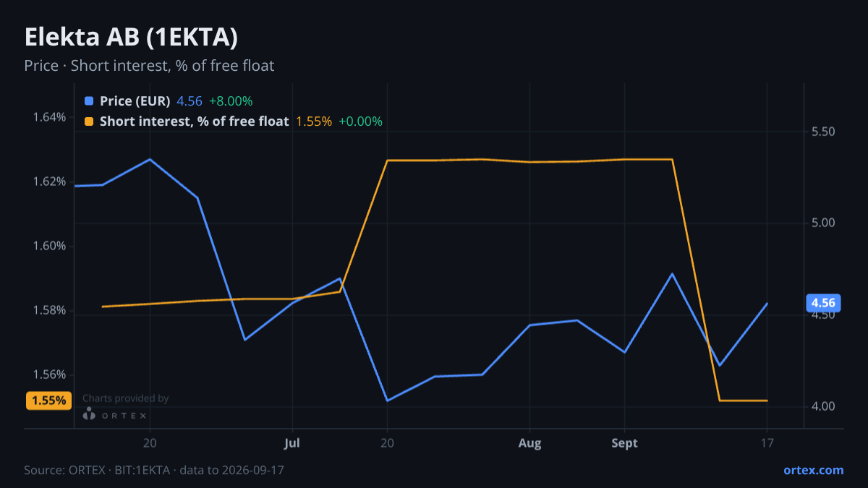The image size is (868, 488).
Task: Click the blue 4.56 price axis tag
Action: pos(822,304)
